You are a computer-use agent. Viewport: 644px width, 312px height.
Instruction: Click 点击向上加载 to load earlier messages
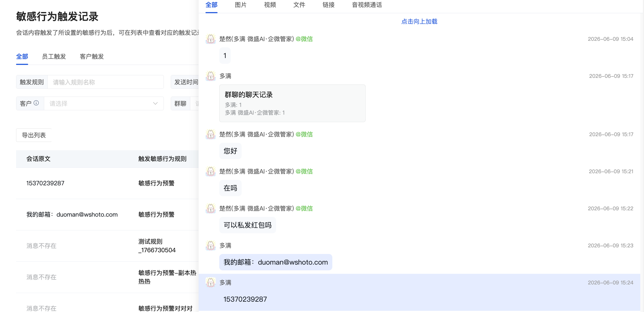(419, 22)
